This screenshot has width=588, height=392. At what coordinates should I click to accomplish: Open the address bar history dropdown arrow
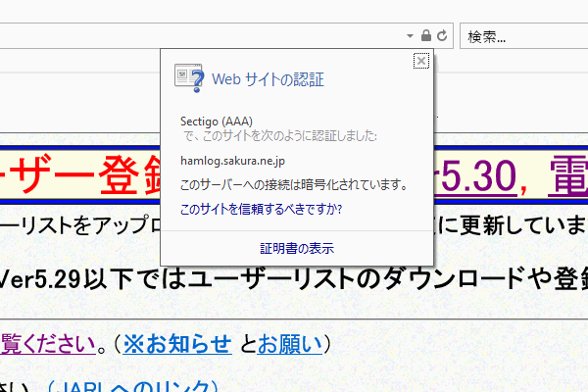(410, 36)
